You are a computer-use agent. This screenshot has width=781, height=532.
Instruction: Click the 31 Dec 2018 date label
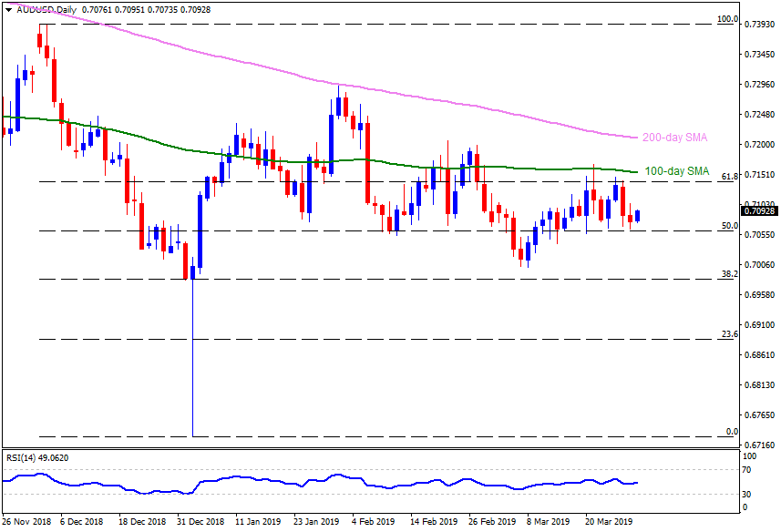click(201, 523)
